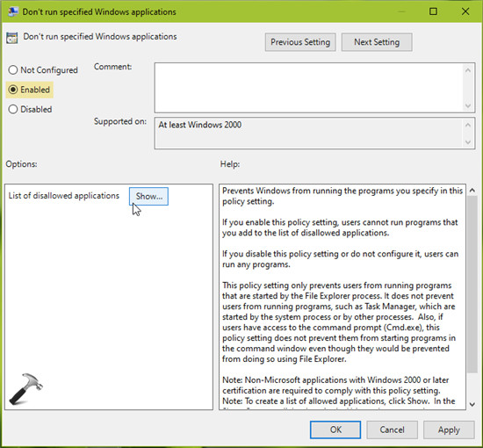Image resolution: width=483 pixels, height=448 pixels.
Task: Click the title bar application icon
Action: coord(13,11)
